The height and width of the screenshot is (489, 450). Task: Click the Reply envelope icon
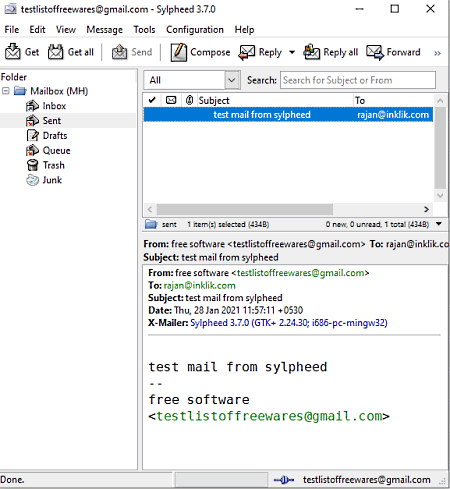coord(247,52)
